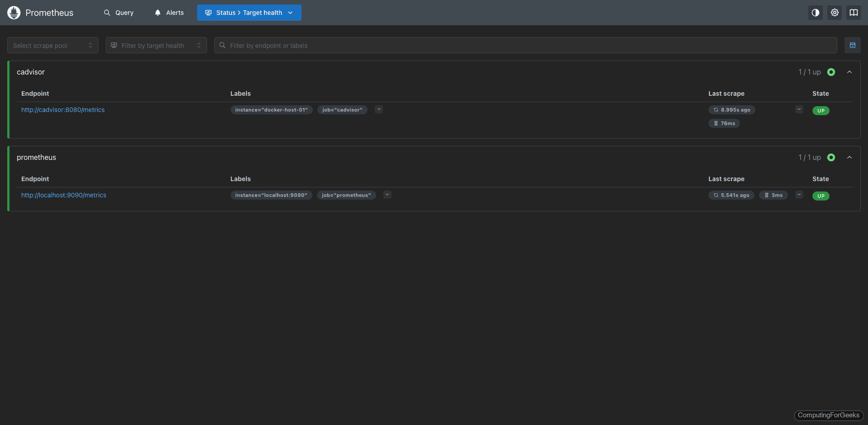Open the settings gear icon
This screenshot has width=868, height=425.
[835, 13]
